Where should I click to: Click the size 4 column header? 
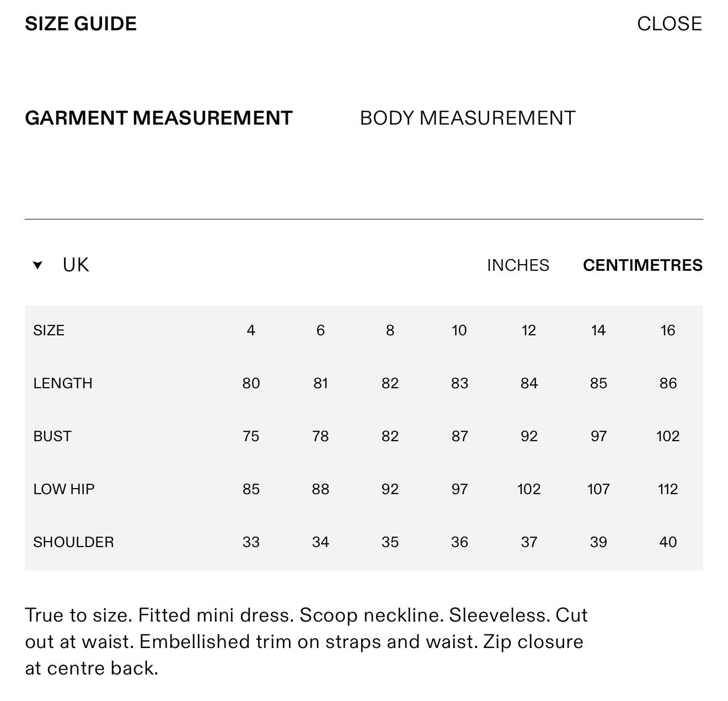click(251, 330)
